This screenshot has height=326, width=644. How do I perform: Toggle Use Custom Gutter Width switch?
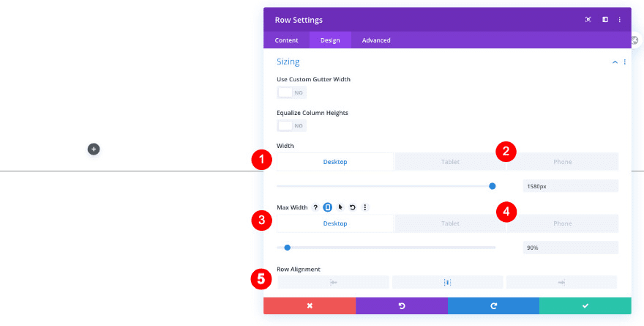[291, 93]
